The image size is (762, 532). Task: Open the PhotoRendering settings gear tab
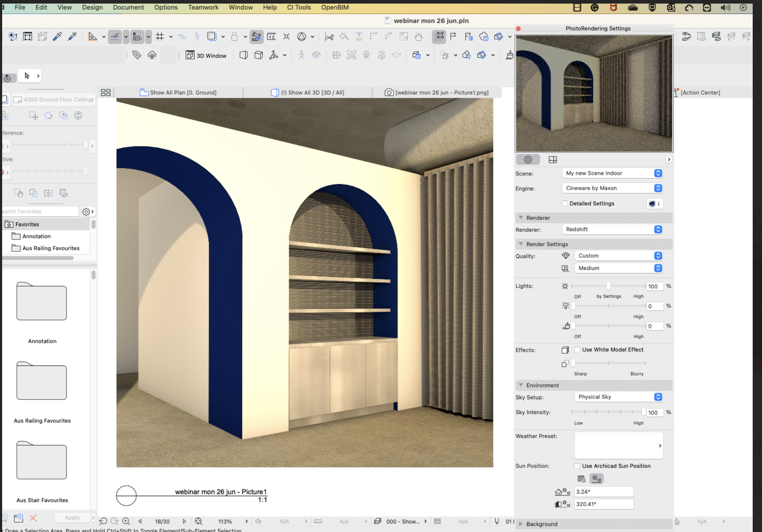(x=528, y=160)
